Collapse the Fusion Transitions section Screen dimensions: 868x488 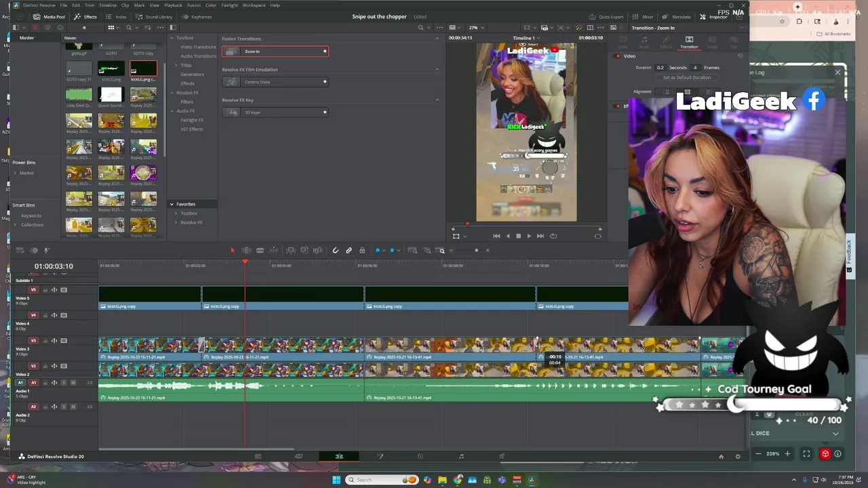tap(437, 39)
